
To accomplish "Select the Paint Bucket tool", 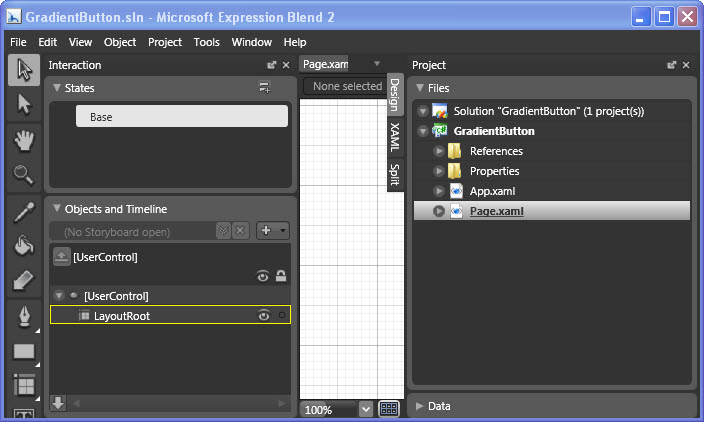I will click(24, 246).
